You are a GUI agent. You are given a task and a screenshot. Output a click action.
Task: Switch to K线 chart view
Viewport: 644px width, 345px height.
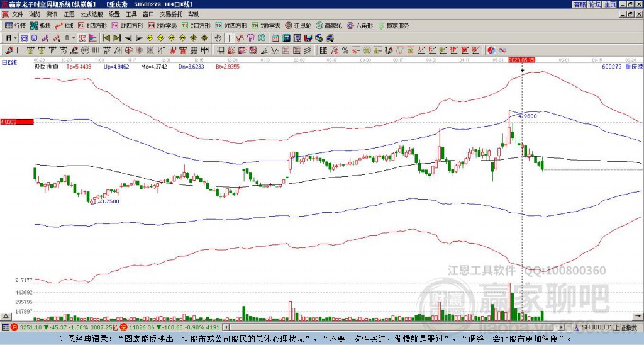click(x=64, y=25)
